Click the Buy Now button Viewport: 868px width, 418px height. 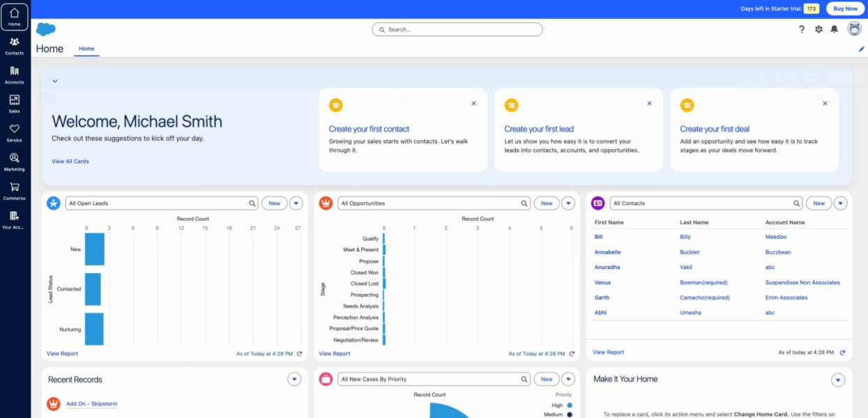click(x=846, y=8)
